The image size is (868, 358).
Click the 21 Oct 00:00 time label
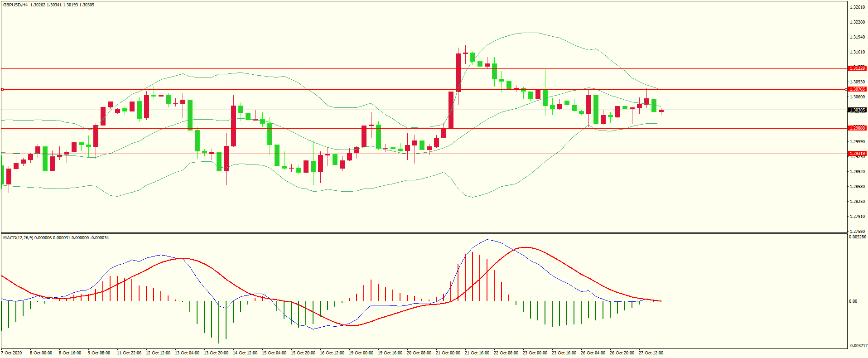pos(448,353)
